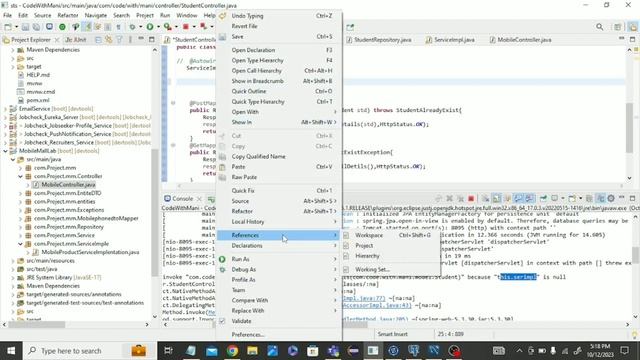Open the Project Explorer view menu dots
Viewport: 640px width, 360px height.
click(130, 40)
